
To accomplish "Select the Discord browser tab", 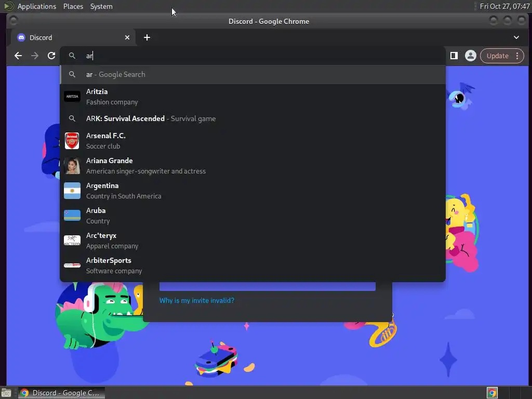I will [74, 37].
